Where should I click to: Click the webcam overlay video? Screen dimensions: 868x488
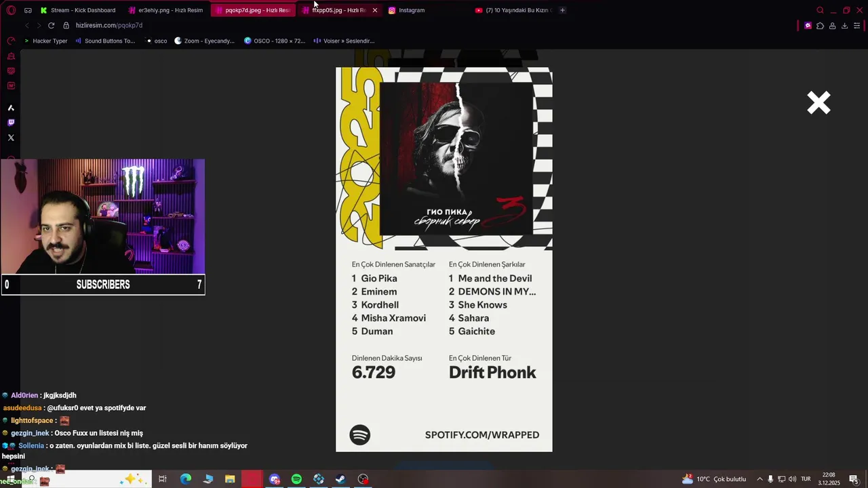102,217
